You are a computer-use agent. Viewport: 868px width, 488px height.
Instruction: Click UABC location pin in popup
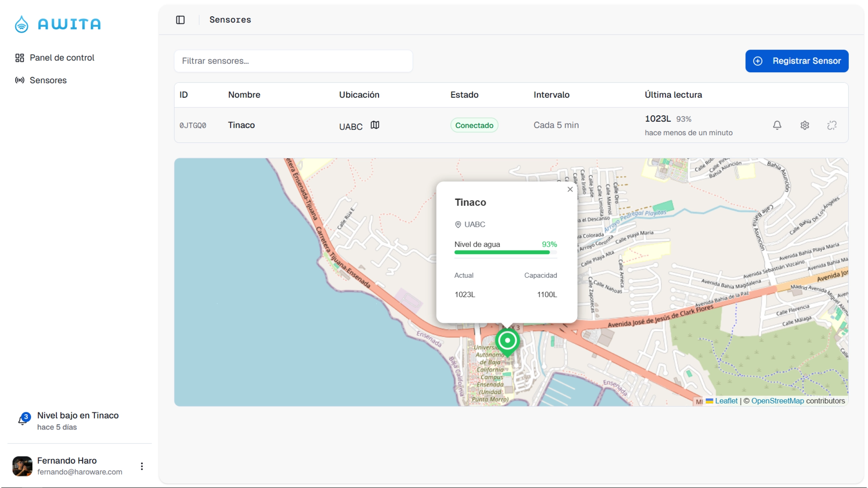pyautogui.click(x=458, y=224)
